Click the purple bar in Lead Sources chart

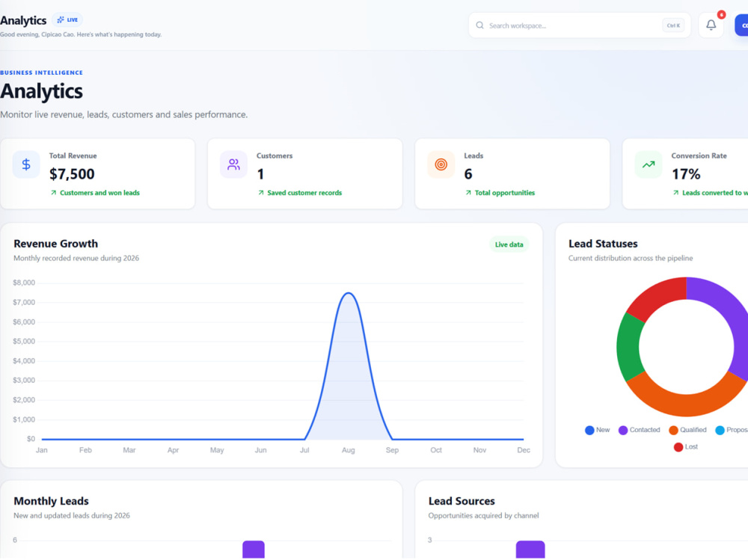point(530,550)
